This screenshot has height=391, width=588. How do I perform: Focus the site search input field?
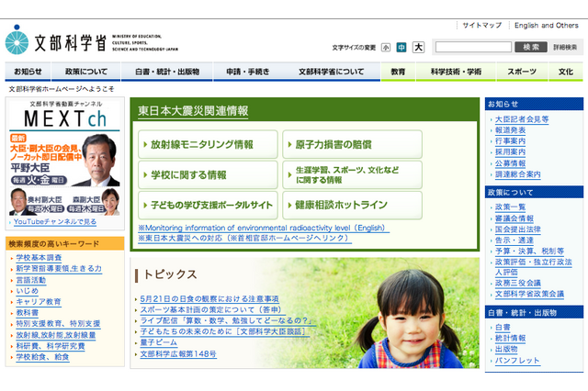coord(473,47)
